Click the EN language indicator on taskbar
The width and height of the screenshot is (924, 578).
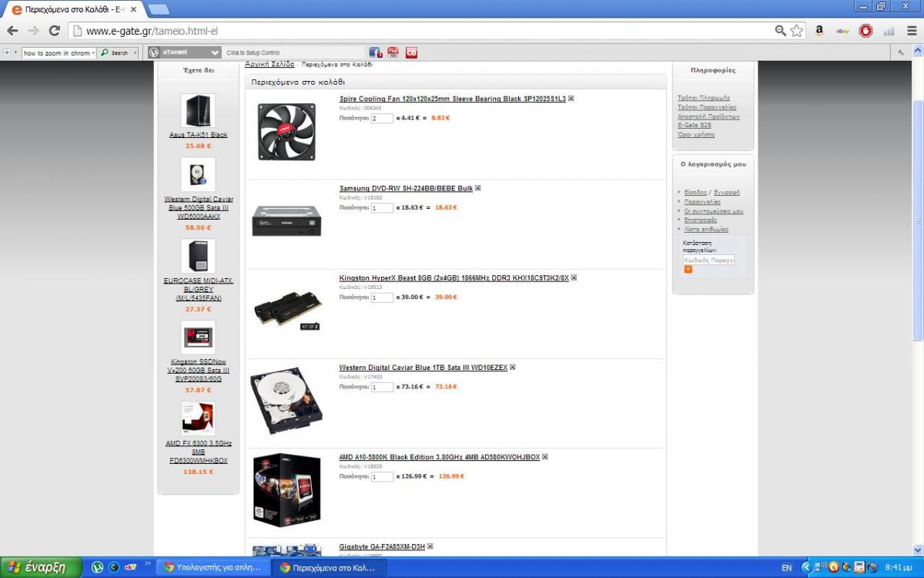point(786,567)
